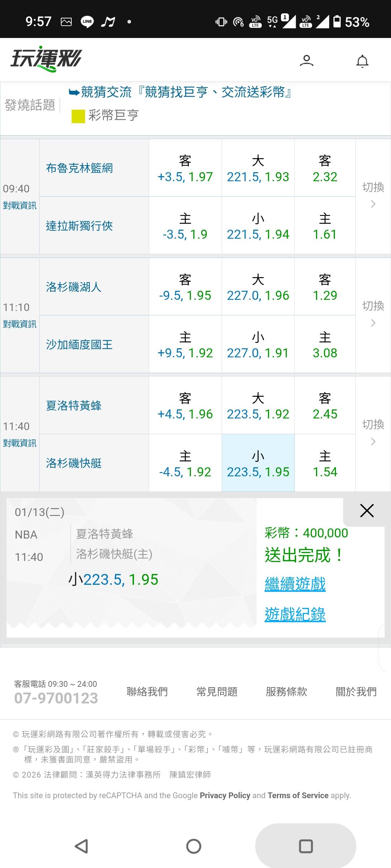
Task: Expand 切換 for the Hornets-Clippers game
Action: coord(373,433)
